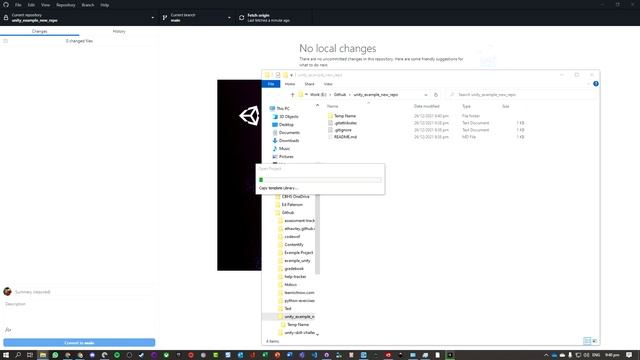
Task: Open Explorer Home ribbon tab
Action: [x=290, y=84]
